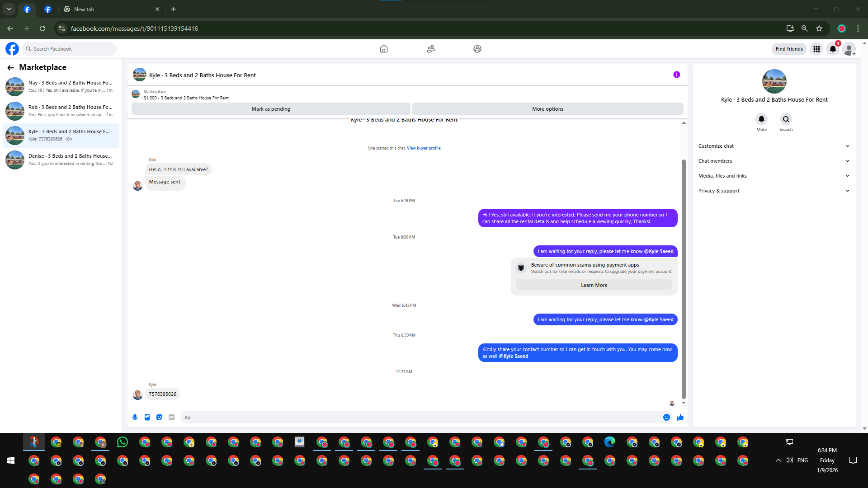This screenshot has height=488, width=868.
Task: Toggle the conversation information panel
Action: point(676,75)
